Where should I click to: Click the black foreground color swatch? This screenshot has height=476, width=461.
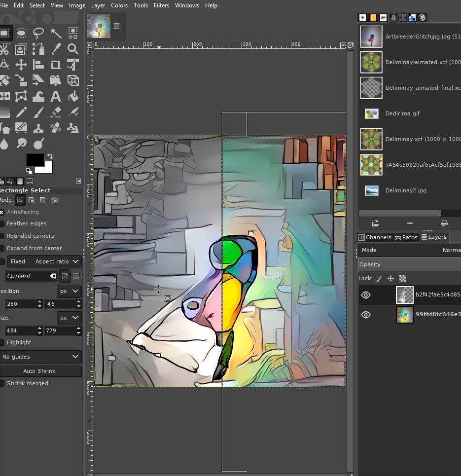pyautogui.click(x=35, y=160)
